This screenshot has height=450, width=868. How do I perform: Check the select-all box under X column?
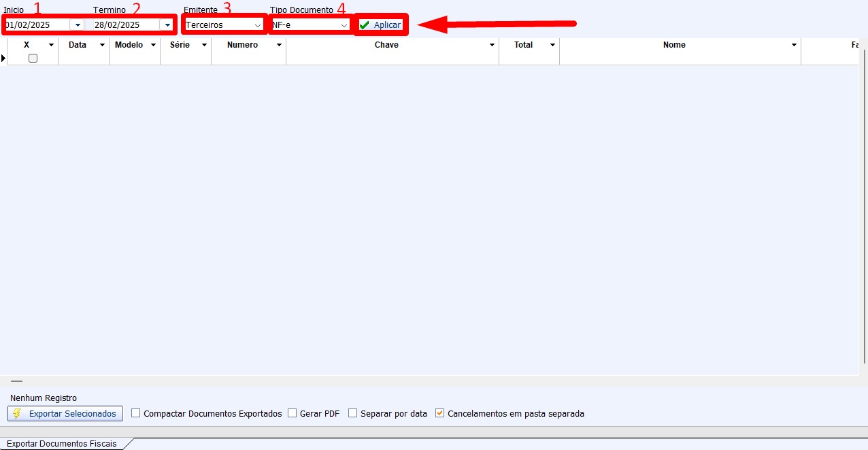pos(33,59)
